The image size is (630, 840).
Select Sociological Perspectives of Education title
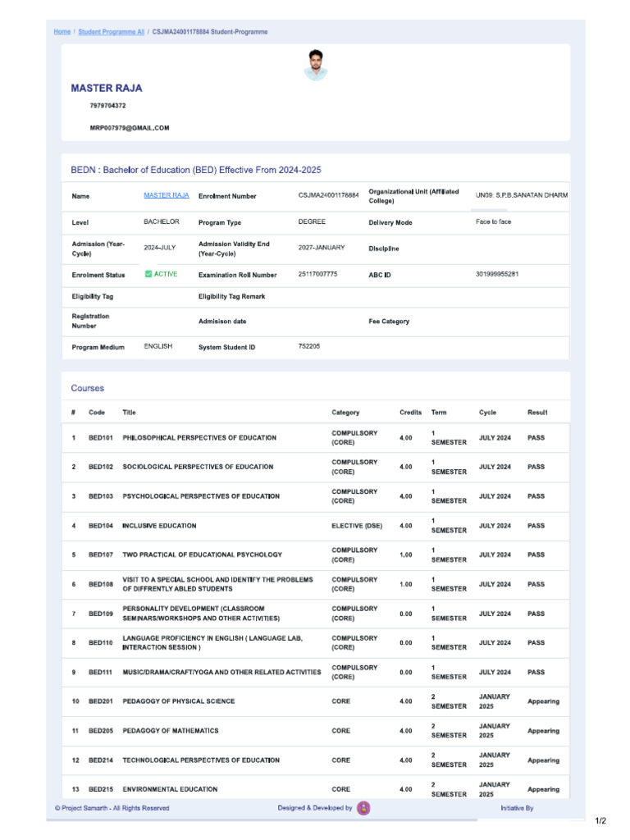198,467
